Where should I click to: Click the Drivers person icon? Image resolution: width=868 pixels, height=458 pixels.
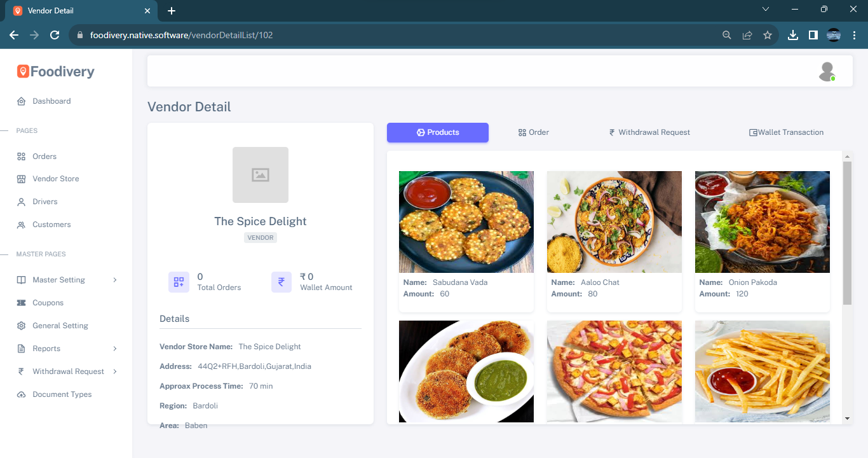click(21, 202)
